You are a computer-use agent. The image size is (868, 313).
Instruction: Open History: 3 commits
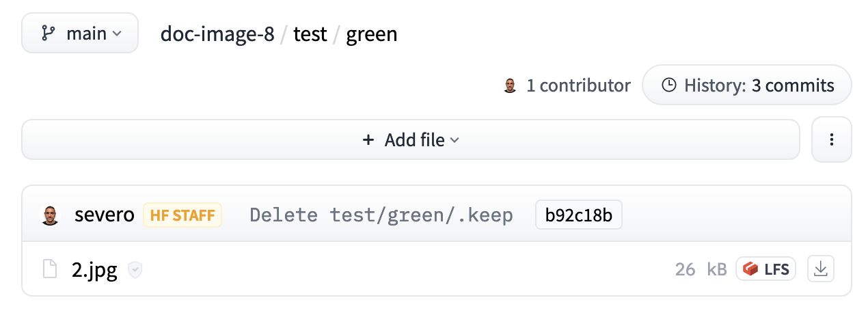pyautogui.click(x=747, y=85)
